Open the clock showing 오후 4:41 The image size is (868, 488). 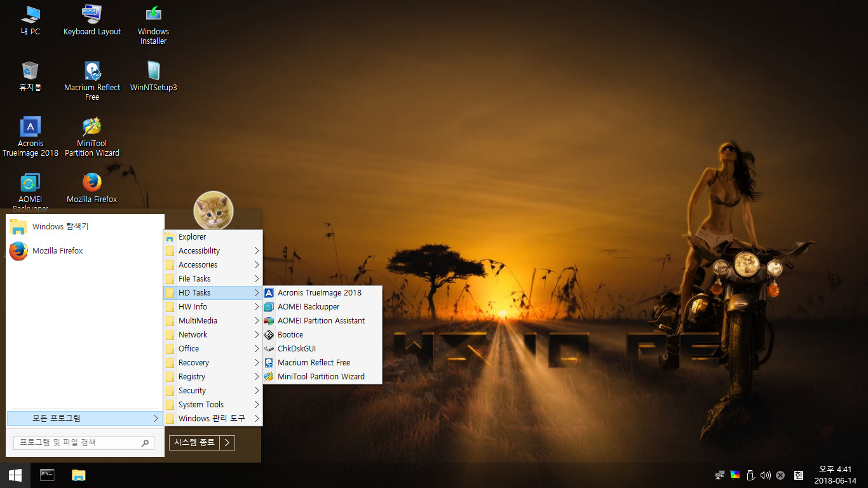836,475
